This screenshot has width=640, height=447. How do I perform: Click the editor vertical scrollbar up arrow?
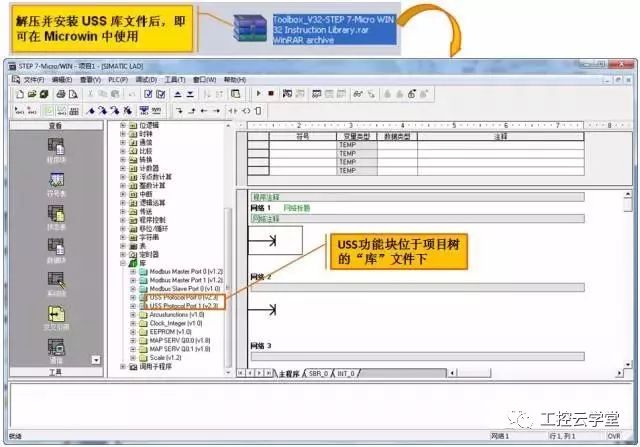pyautogui.click(x=628, y=195)
